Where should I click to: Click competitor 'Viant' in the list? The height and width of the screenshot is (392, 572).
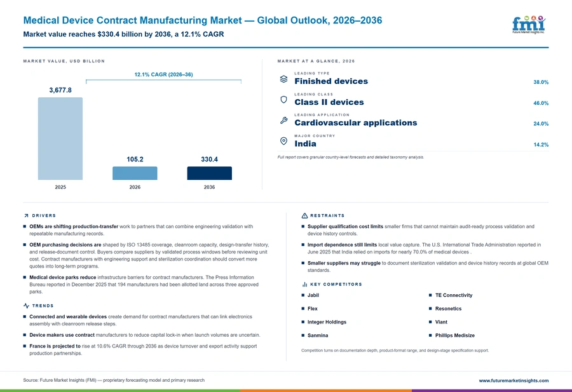click(x=441, y=322)
